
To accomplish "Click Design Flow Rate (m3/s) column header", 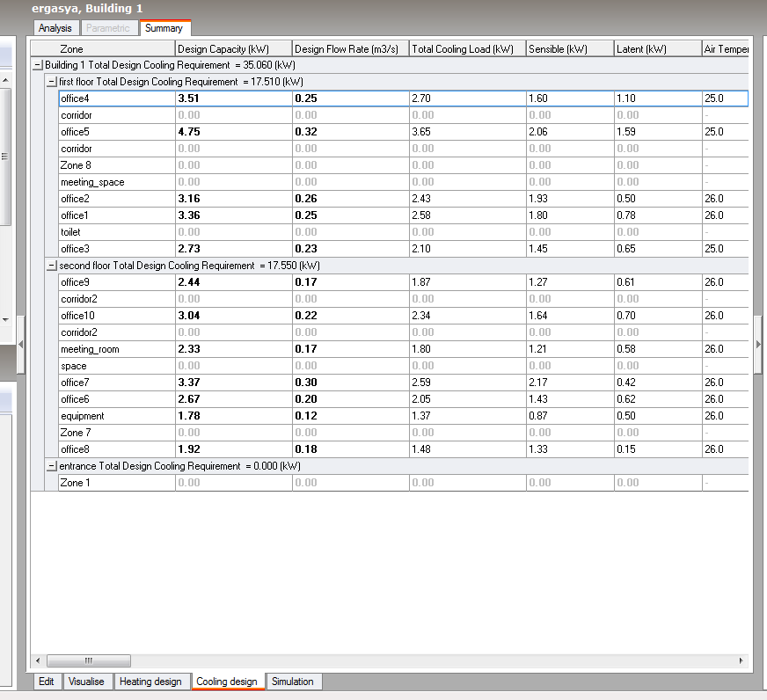I will click(x=351, y=49).
